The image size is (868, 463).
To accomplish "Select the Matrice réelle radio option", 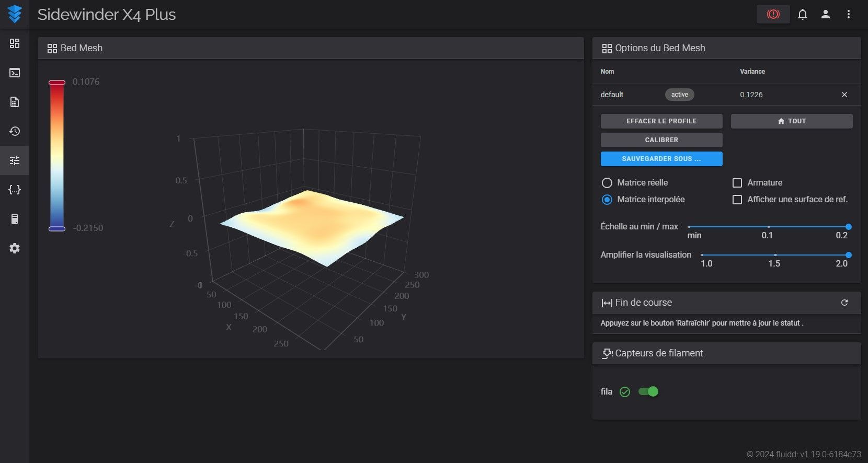I will point(607,183).
